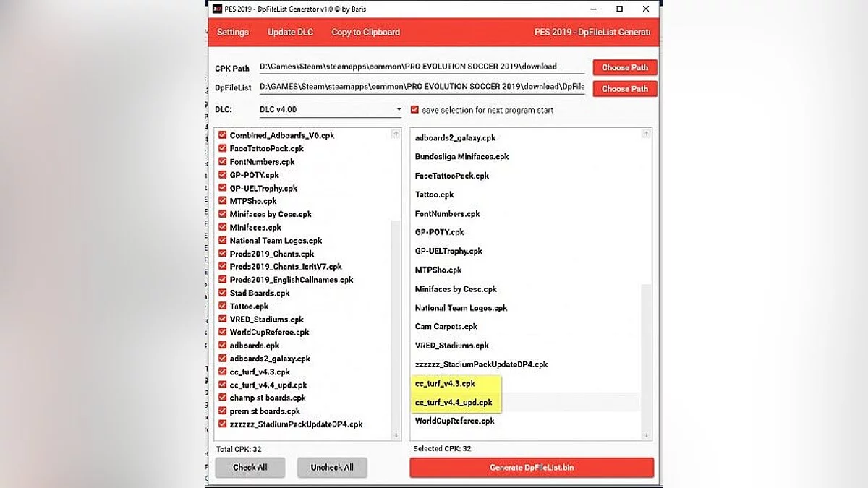
Task: Click the Uncheck All button
Action: (x=332, y=467)
